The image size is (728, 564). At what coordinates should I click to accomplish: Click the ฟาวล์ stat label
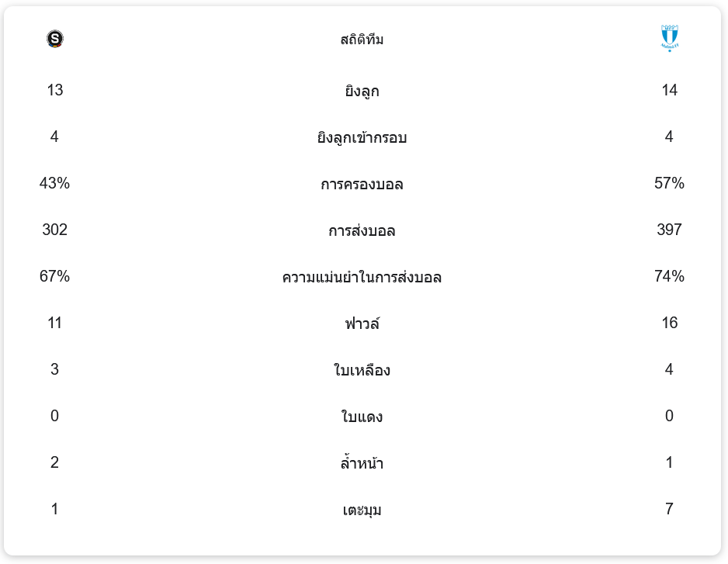click(x=362, y=324)
